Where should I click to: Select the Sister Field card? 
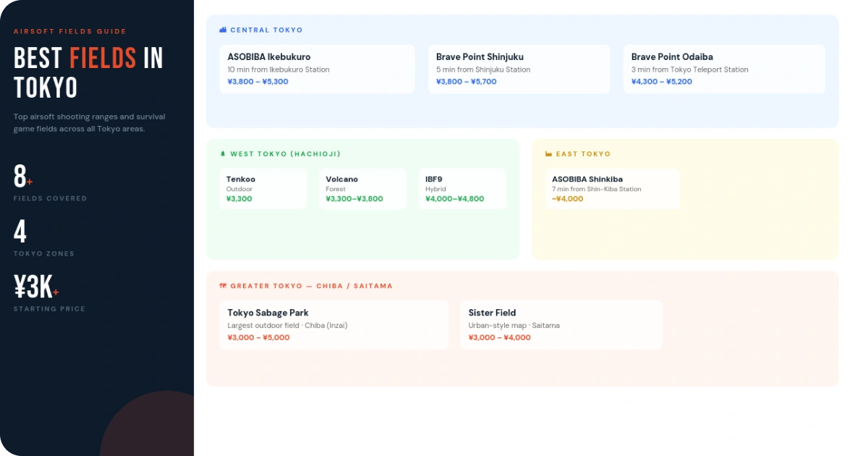coord(561,325)
